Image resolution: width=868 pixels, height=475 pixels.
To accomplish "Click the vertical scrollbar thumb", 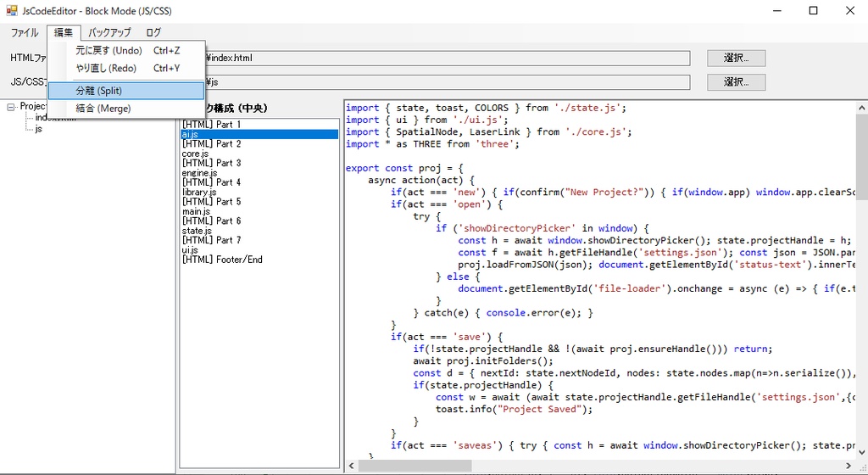I will point(862,157).
